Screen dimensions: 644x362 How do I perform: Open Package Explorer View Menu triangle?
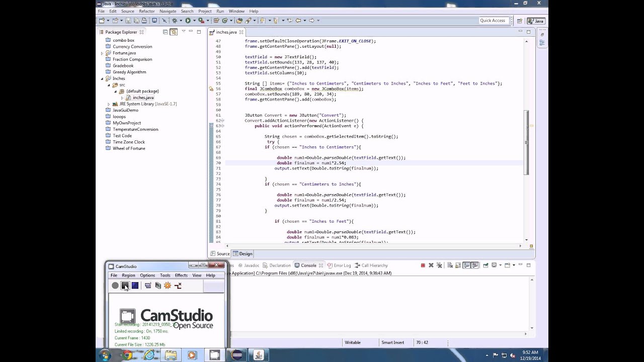(x=183, y=32)
